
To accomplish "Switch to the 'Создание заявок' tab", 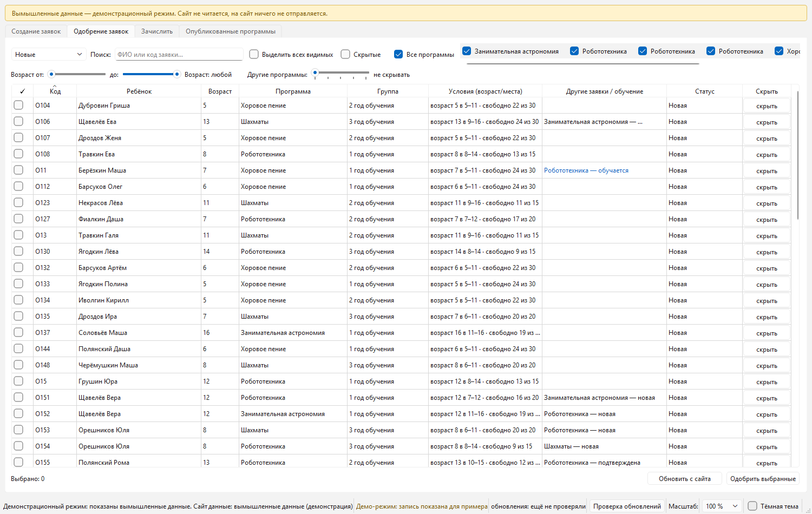I will click(x=36, y=31).
